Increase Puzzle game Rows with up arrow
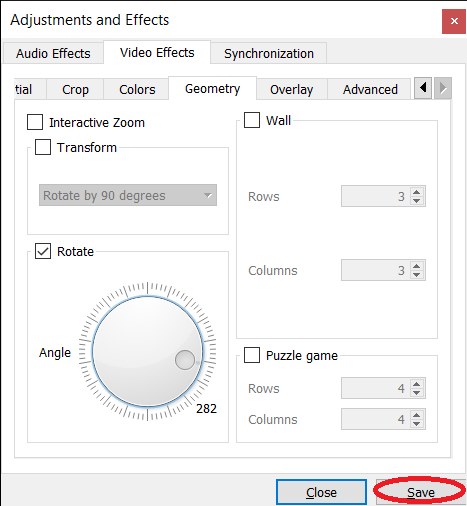 click(x=416, y=384)
